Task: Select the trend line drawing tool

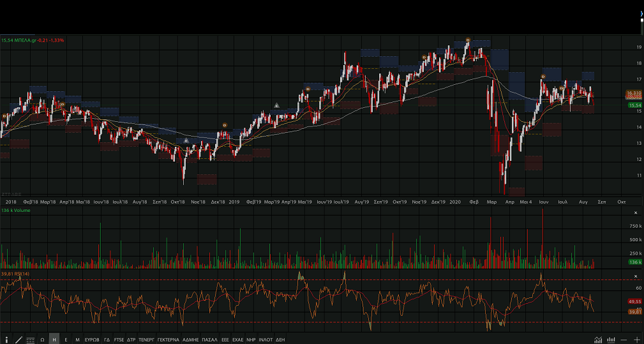Action: pos(19,340)
